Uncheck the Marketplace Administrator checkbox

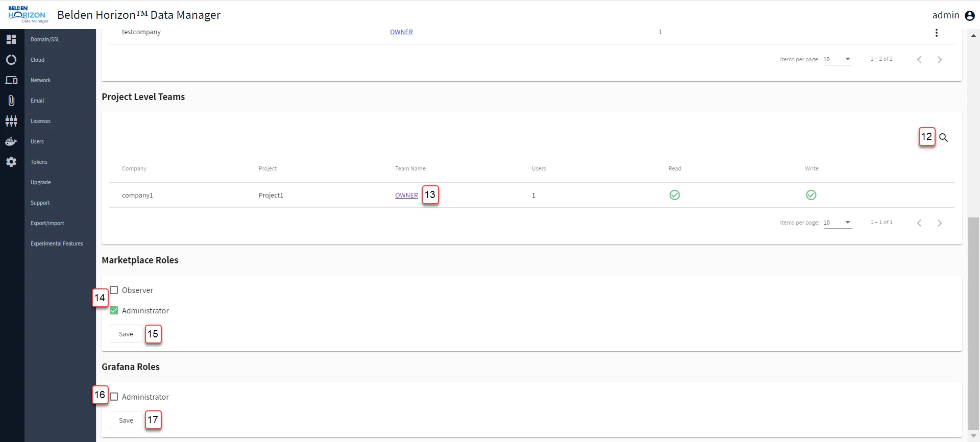(x=114, y=310)
